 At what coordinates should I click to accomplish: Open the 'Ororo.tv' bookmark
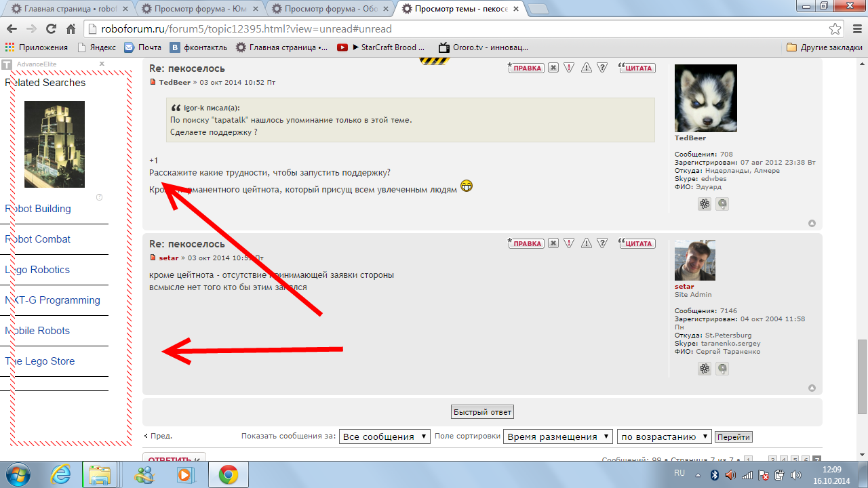483,47
